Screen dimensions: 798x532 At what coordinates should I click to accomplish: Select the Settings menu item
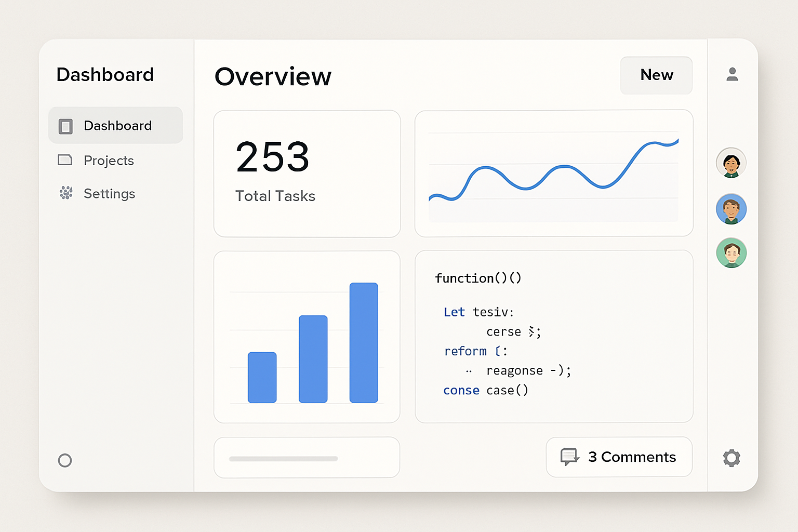pyautogui.click(x=109, y=193)
